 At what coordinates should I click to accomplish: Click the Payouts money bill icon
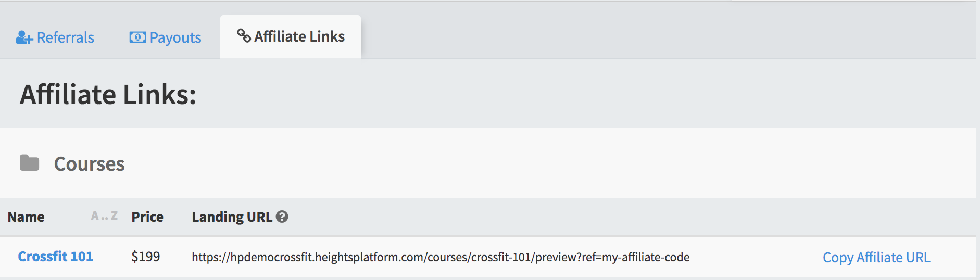(x=137, y=37)
